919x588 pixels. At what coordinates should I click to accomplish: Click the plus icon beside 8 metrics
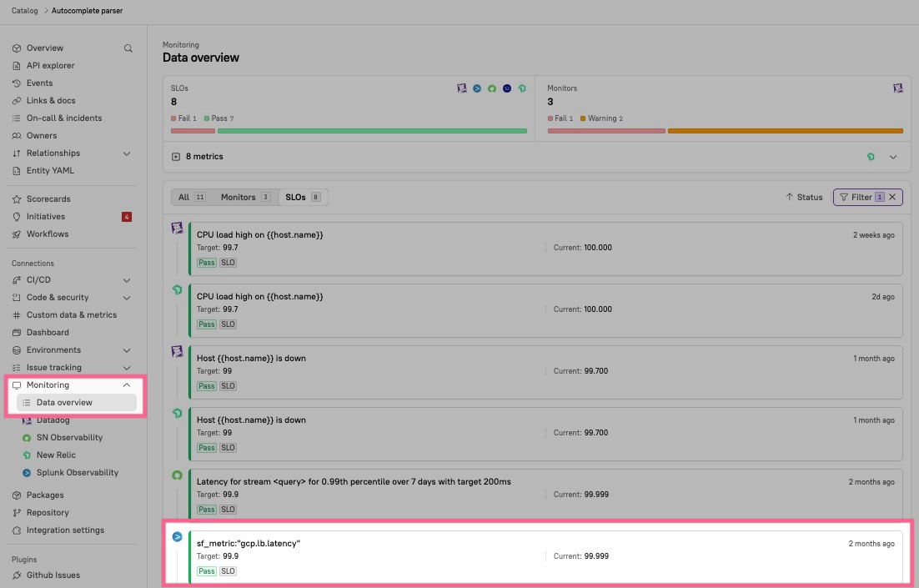point(176,157)
